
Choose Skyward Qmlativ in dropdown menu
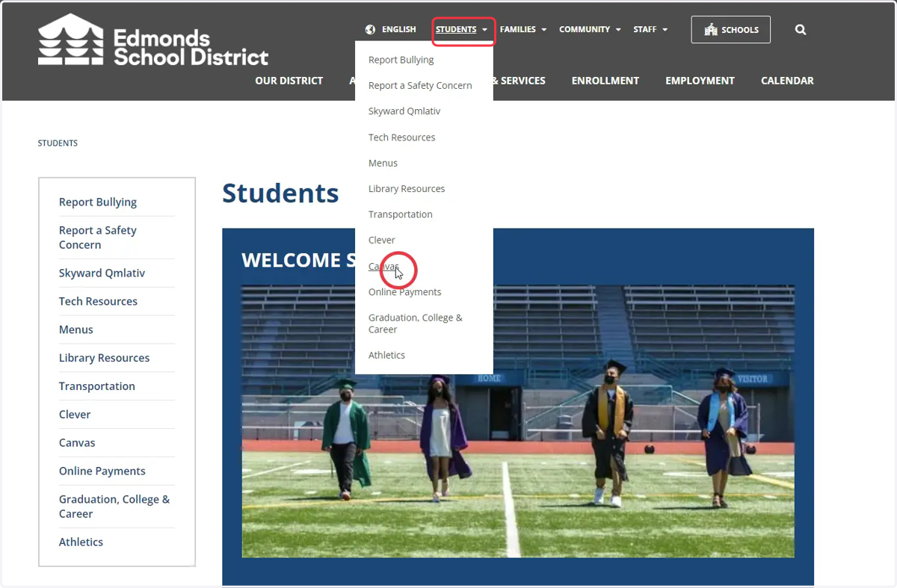pos(404,111)
